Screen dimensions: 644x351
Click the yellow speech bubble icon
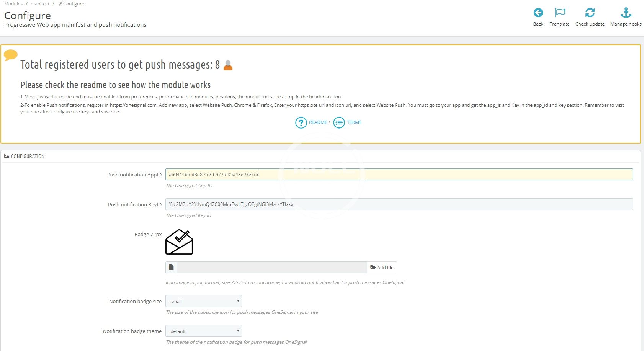pyautogui.click(x=11, y=55)
